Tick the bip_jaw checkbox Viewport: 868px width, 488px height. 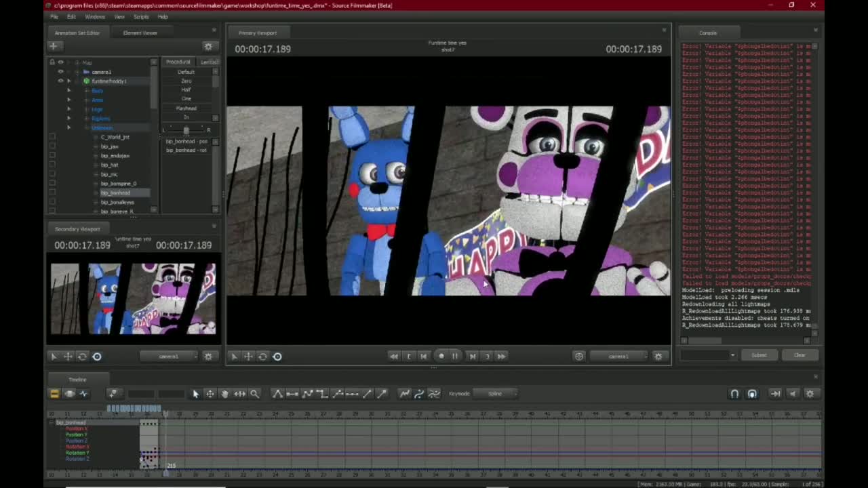point(52,146)
